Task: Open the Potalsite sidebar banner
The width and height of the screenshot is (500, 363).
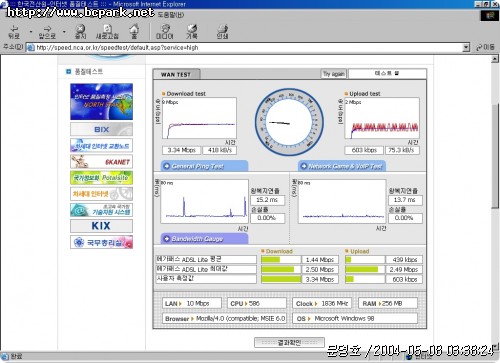Action: pyautogui.click(x=101, y=178)
